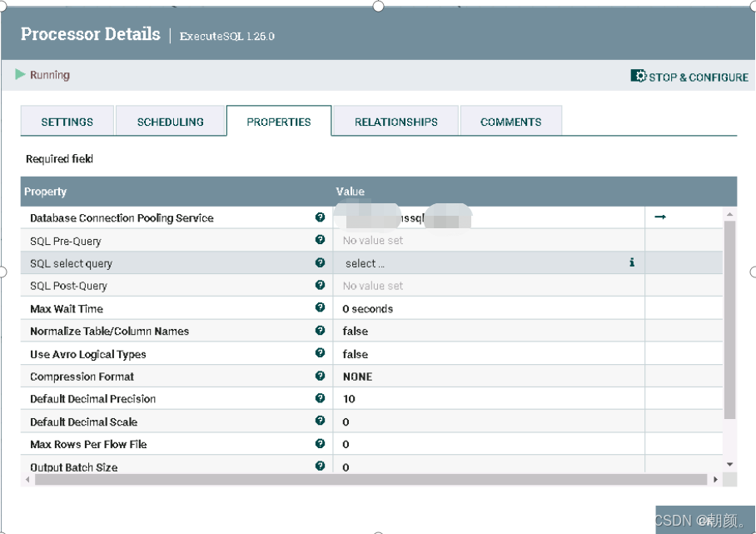Click the info icon in SQL select query row
This screenshot has width=756, height=534.
632,262
